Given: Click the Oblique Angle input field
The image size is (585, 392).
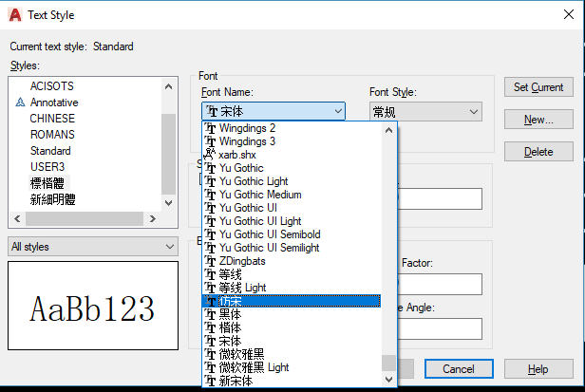Looking at the screenshot, I should click(x=441, y=328).
